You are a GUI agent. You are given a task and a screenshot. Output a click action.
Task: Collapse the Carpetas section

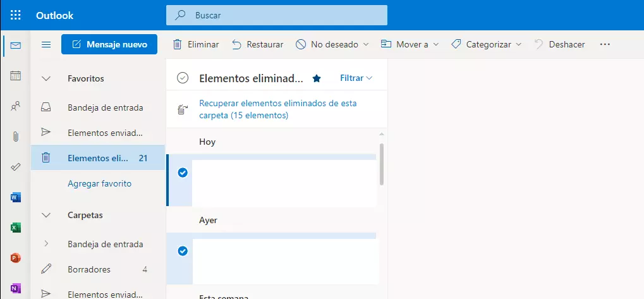tap(46, 215)
